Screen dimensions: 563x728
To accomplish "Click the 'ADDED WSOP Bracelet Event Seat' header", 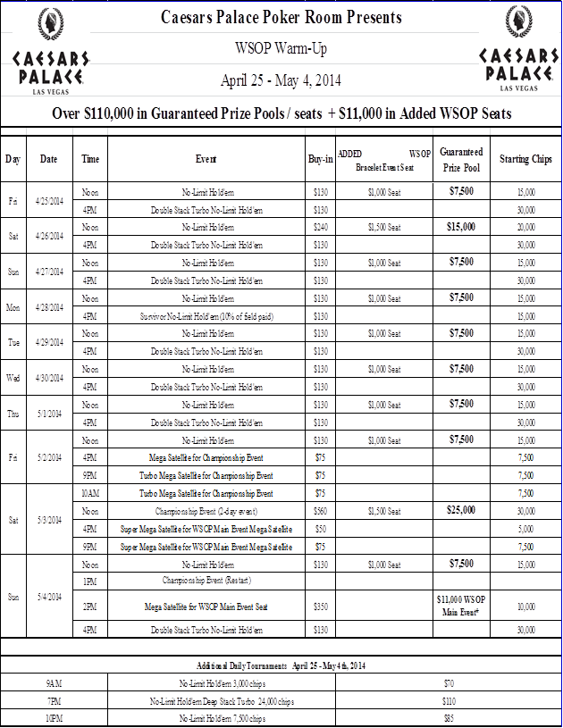I will [x=384, y=160].
